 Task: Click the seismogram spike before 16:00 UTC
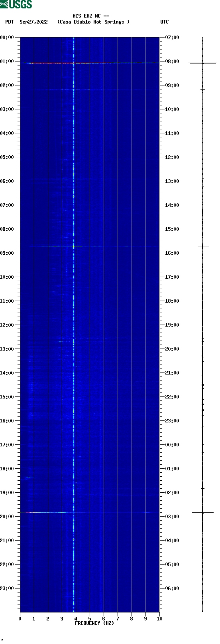click(203, 246)
